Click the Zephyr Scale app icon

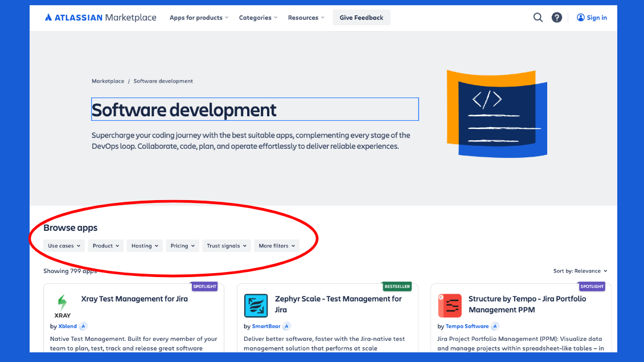[x=256, y=305]
